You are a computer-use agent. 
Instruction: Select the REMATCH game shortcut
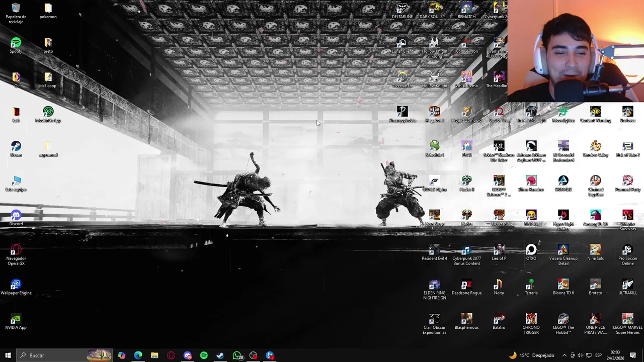point(466,11)
